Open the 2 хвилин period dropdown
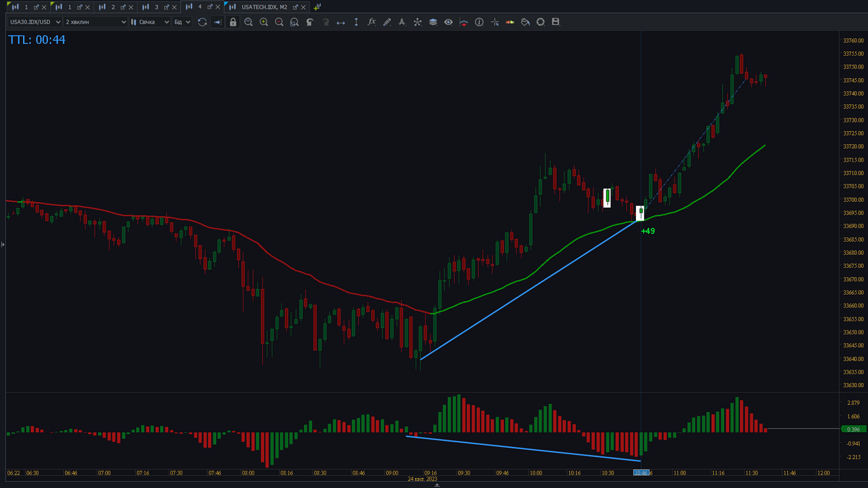Viewport: 868px width, 488px height. pos(96,22)
